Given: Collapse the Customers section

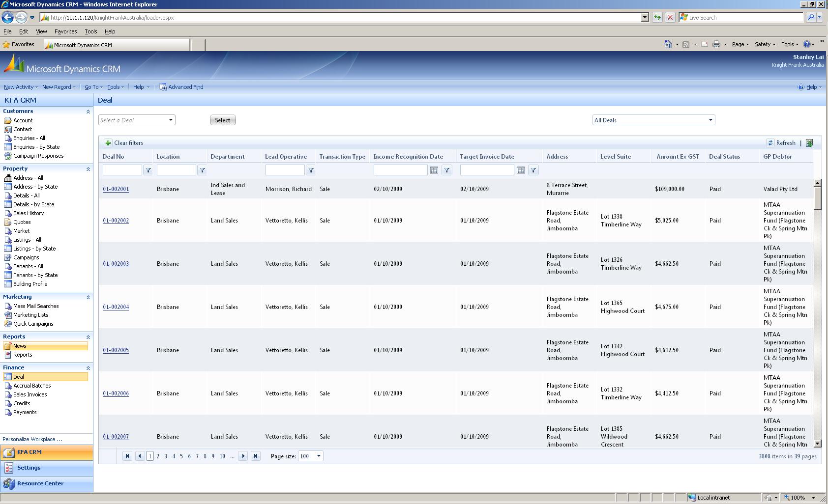Looking at the screenshot, I should click(x=88, y=112).
